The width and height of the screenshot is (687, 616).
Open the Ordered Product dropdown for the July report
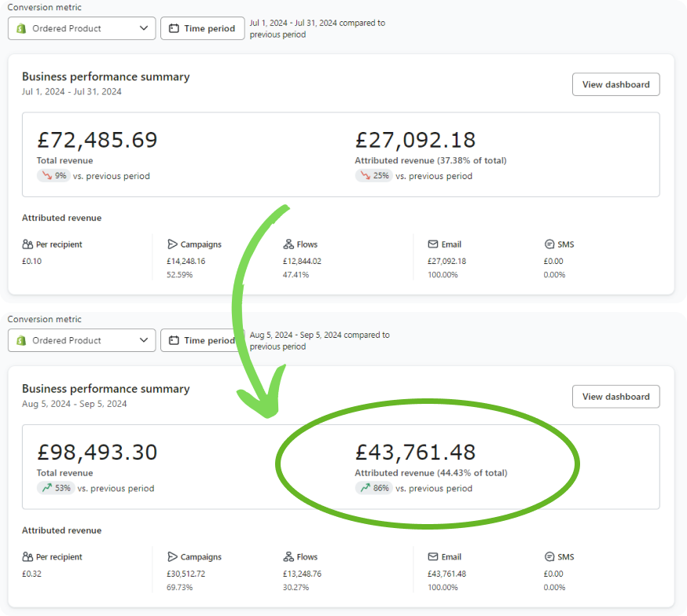click(82, 28)
